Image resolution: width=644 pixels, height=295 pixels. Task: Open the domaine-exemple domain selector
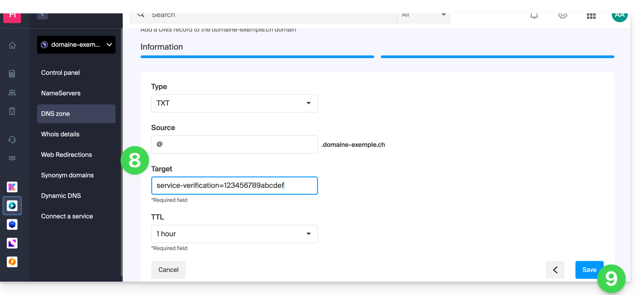pyautogui.click(x=76, y=45)
